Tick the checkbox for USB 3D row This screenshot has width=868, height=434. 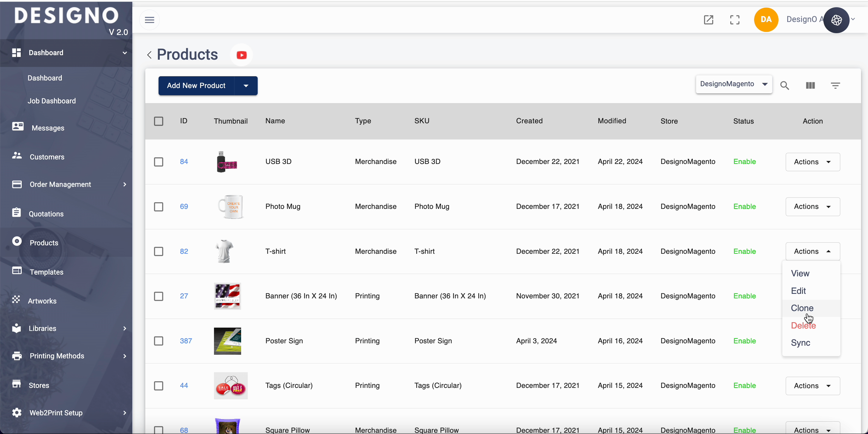[x=158, y=162]
